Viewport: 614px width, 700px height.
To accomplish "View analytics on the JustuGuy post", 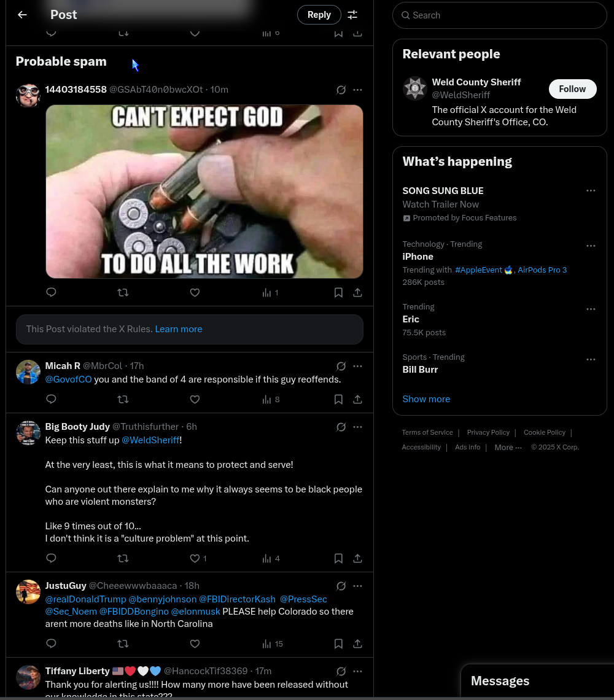I will click(271, 644).
